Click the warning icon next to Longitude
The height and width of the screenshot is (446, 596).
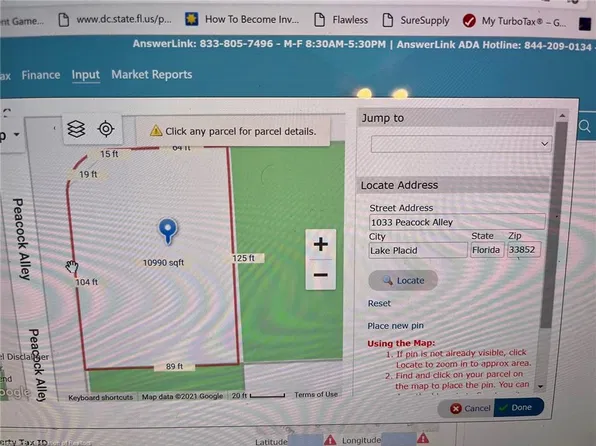pos(423,439)
